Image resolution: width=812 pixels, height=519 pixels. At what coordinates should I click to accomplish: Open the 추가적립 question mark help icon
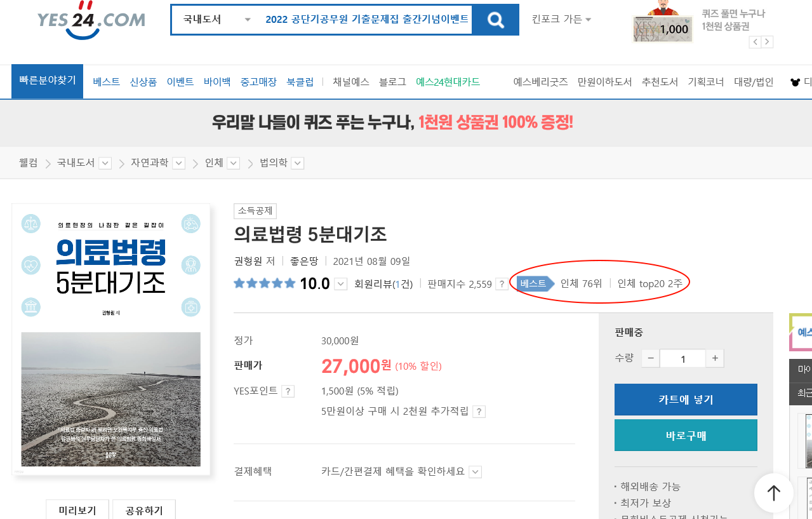479,412
